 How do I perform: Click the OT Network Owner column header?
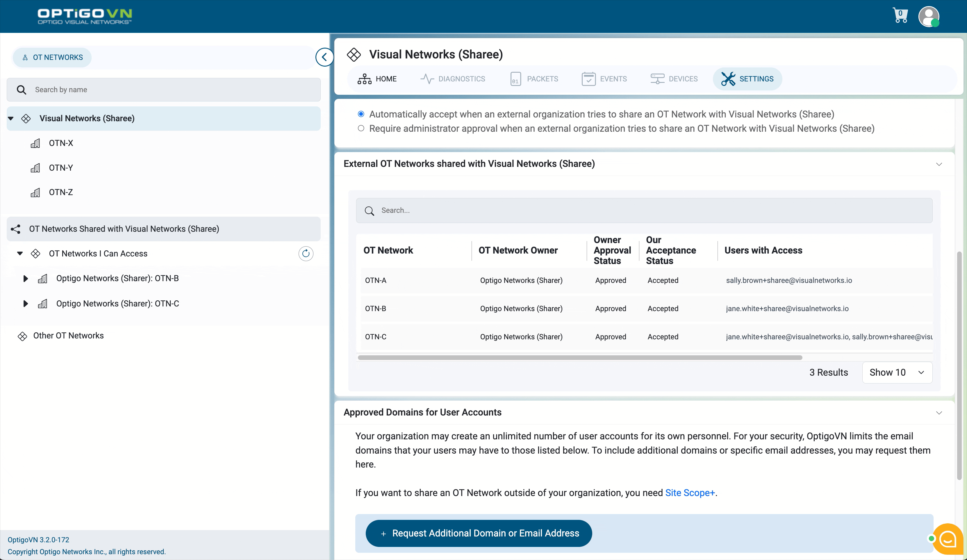(518, 250)
